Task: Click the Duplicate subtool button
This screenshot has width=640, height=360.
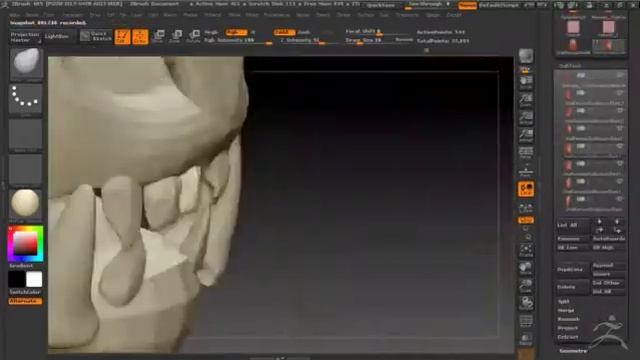Action: [x=572, y=269]
